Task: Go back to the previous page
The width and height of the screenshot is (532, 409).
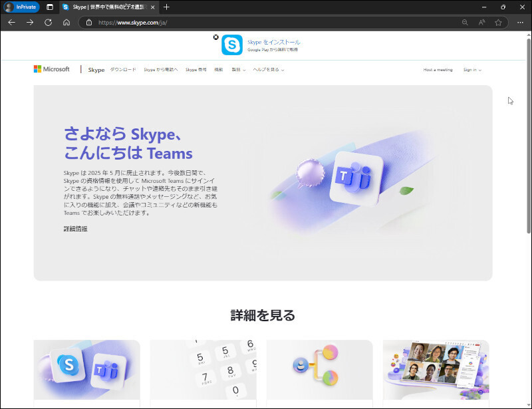Action: 12,23
